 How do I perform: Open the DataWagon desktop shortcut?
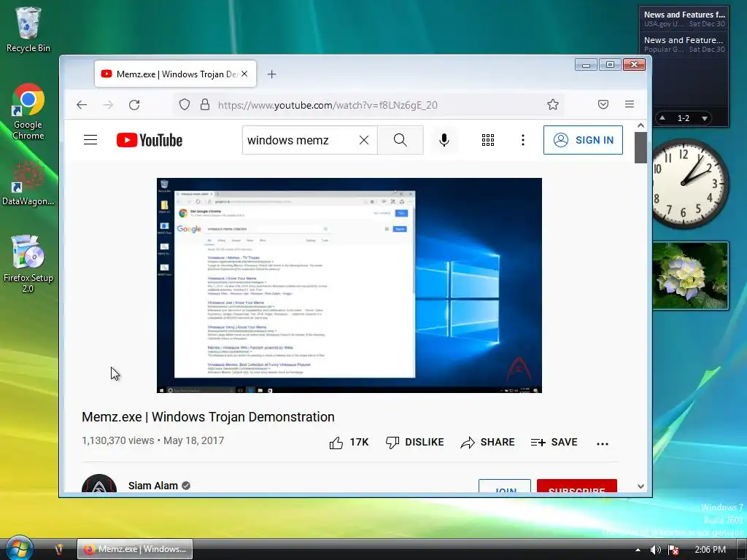click(x=28, y=183)
